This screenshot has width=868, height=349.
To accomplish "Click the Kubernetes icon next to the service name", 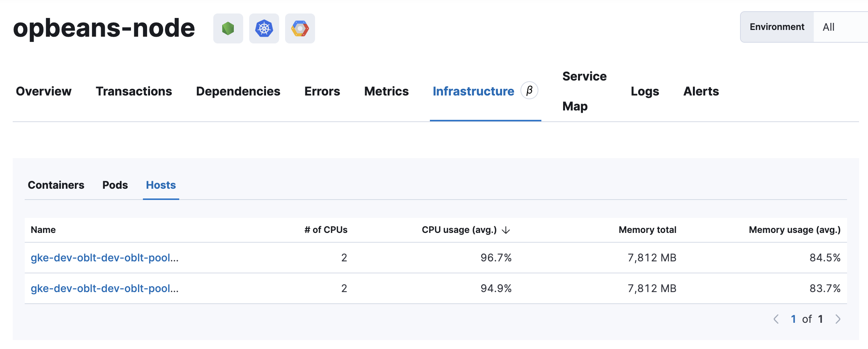I will point(264,28).
